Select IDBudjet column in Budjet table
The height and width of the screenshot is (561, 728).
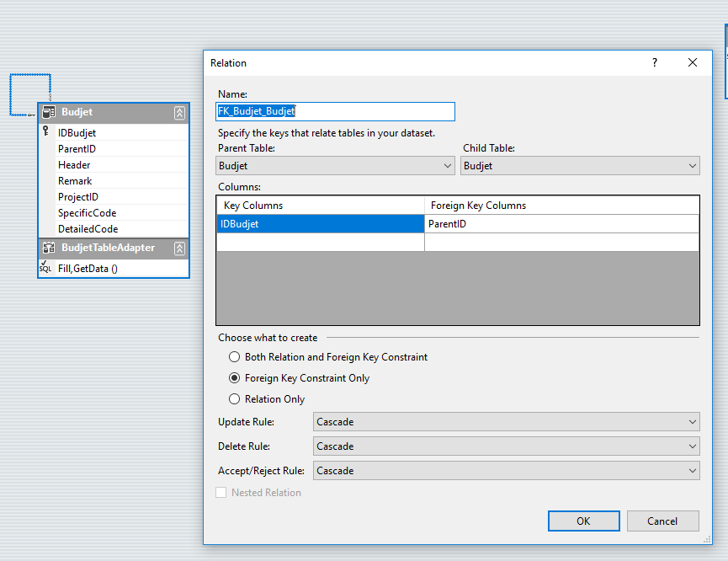coord(114,133)
